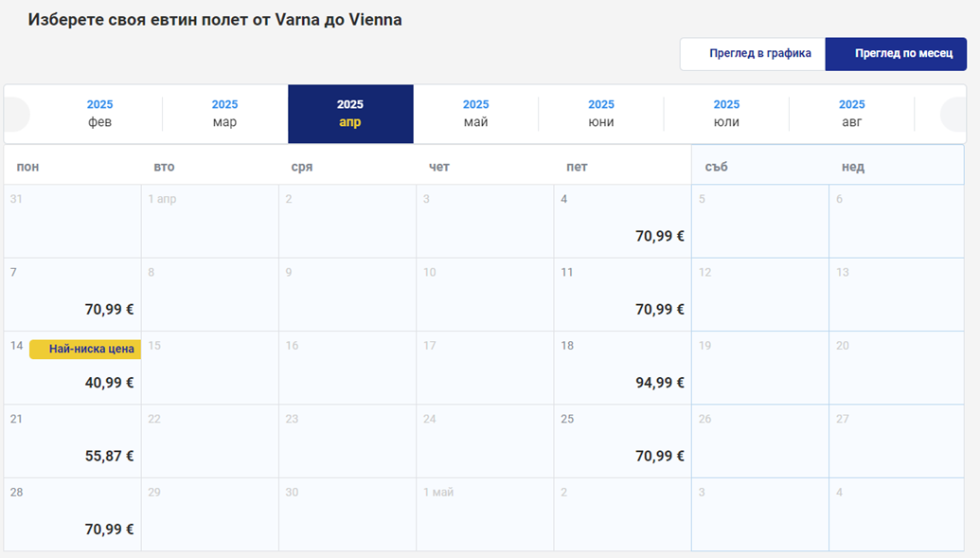Open the 2025 мар month tab
The height and width of the screenshot is (558, 980).
(224, 114)
